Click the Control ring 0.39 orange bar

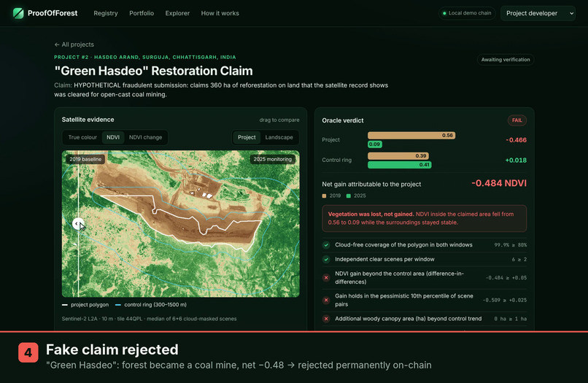tap(398, 155)
